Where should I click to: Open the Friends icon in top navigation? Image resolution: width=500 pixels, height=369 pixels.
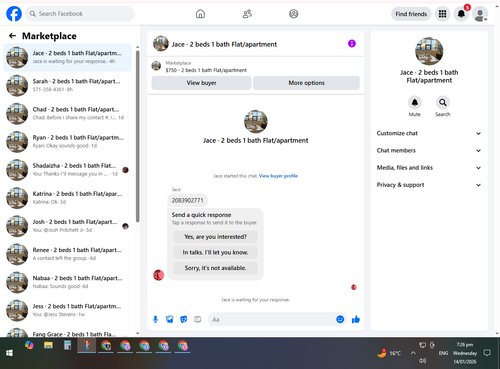pyautogui.click(x=247, y=14)
